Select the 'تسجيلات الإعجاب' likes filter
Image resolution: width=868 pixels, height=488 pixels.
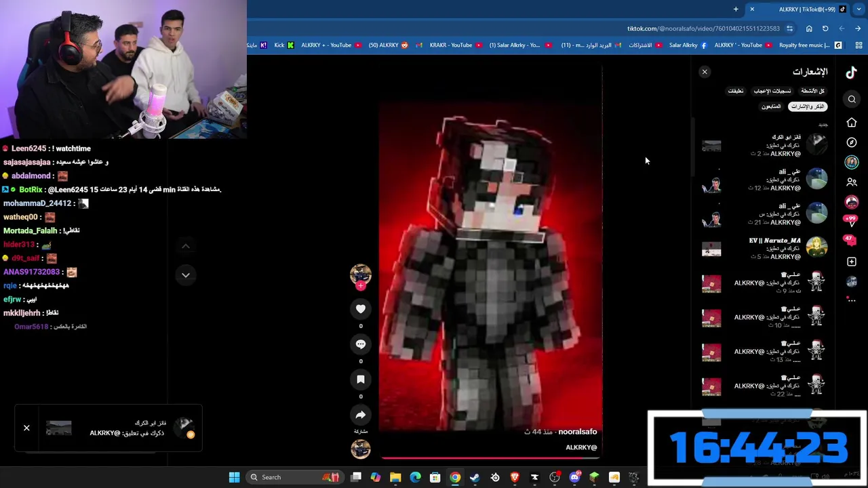click(x=772, y=91)
